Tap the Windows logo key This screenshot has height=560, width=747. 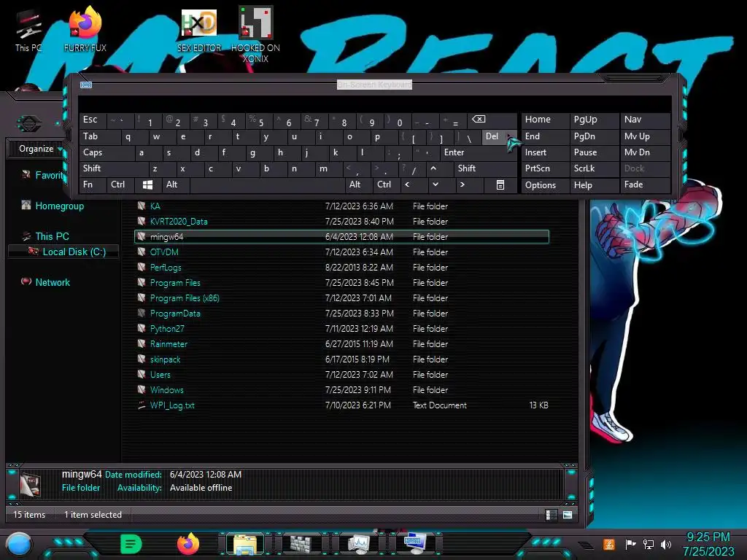[x=147, y=184]
